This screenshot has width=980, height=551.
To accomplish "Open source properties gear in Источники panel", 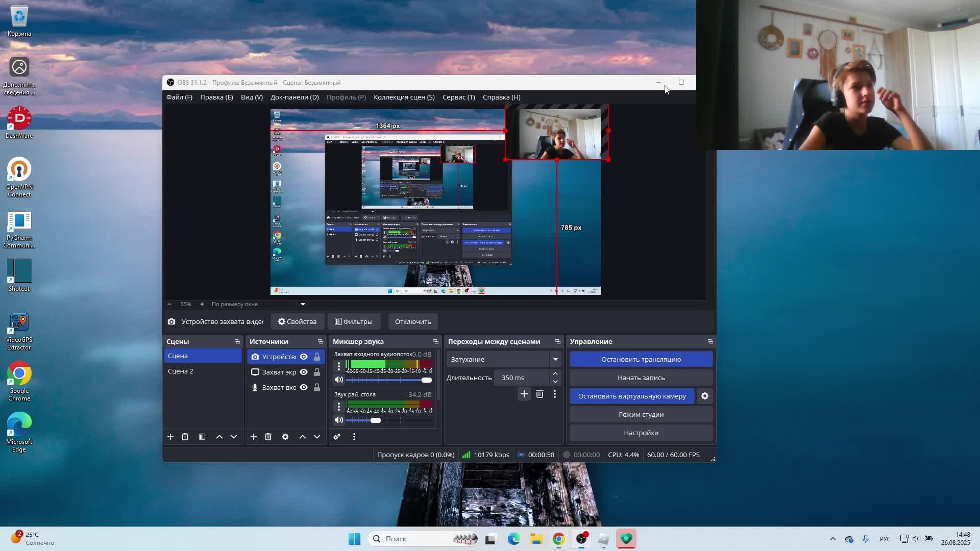I will point(285,437).
